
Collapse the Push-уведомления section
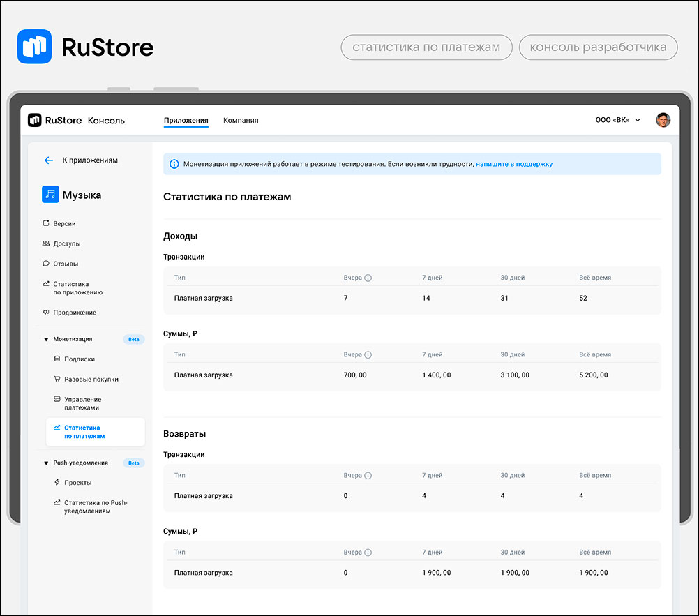[46, 463]
